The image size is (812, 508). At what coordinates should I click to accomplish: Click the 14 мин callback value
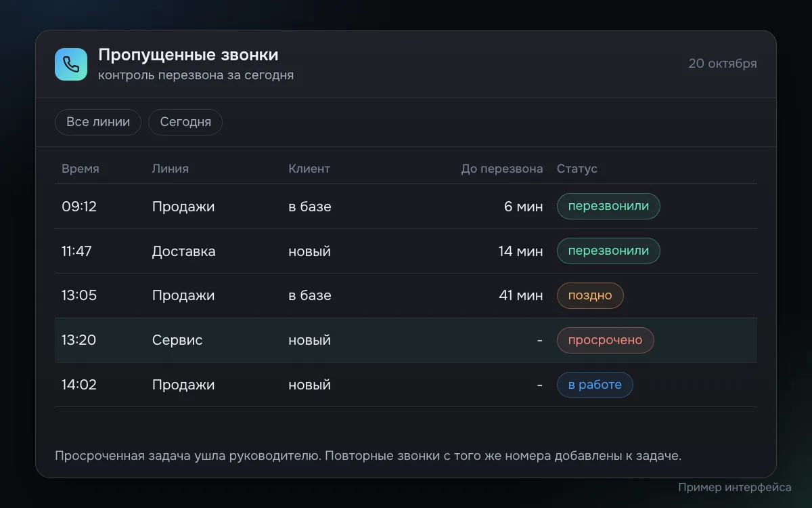tap(521, 251)
